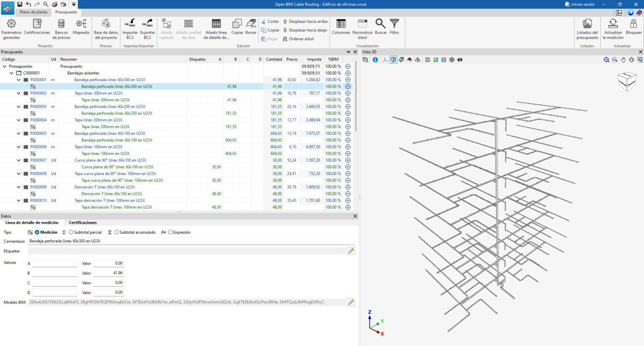Viewport: 644px width, 346px height.
Task: Collapse item P0000007
Action: coord(18,160)
